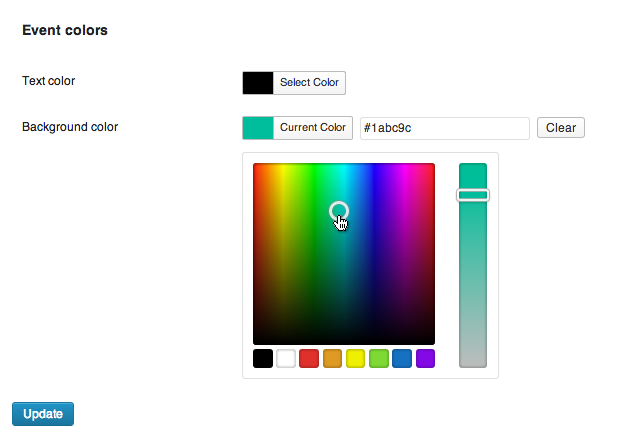Choose the red palette swatch
The image size is (626, 445).
tap(309, 358)
